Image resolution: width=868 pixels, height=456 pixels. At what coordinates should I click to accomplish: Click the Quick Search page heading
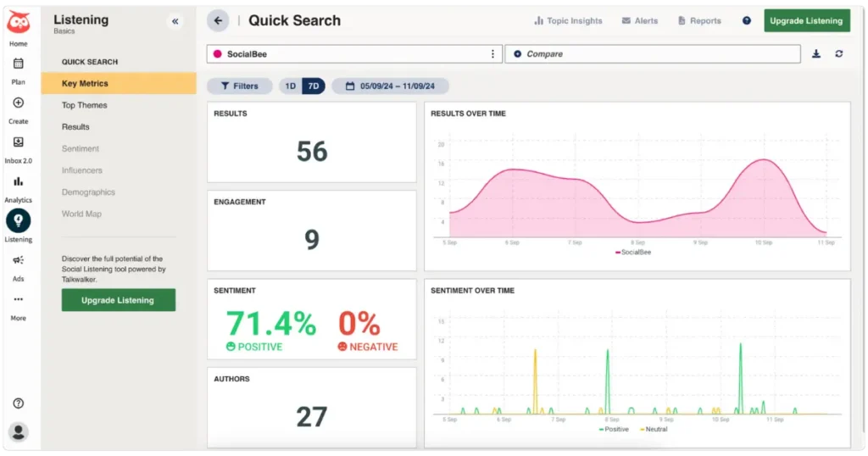click(294, 21)
